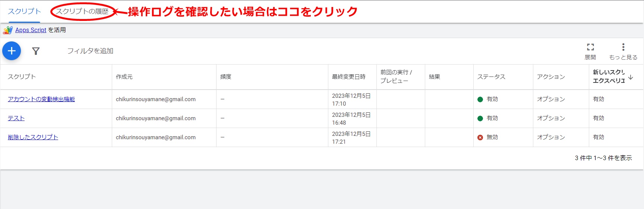Open the アカウントの変動検出機能 script link
Viewport: 644px width, 209px height.
(41, 99)
